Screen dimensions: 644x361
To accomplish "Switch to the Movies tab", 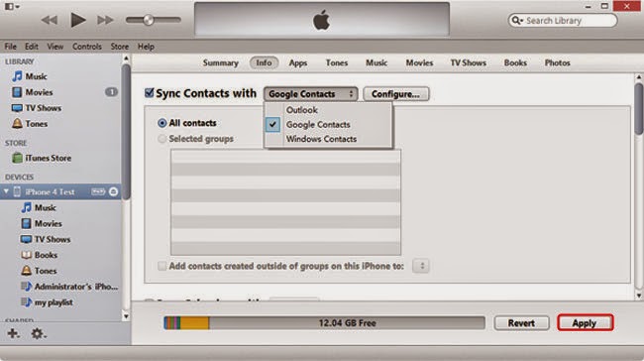I will [419, 62].
